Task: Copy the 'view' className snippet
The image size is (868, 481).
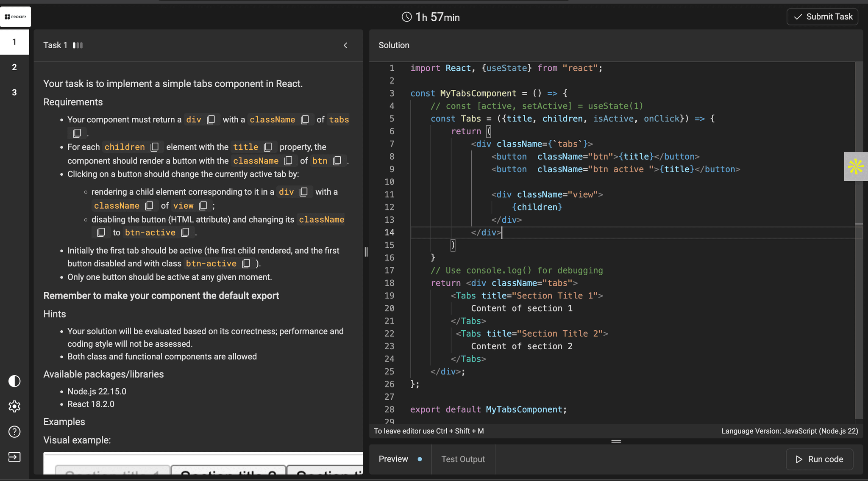Action: [x=203, y=206]
